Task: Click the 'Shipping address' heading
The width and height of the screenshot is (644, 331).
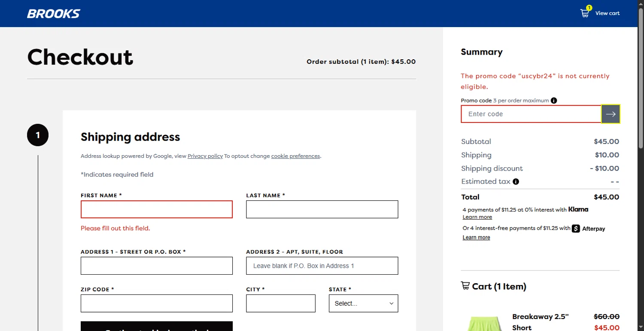Action: [x=131, y=137]
